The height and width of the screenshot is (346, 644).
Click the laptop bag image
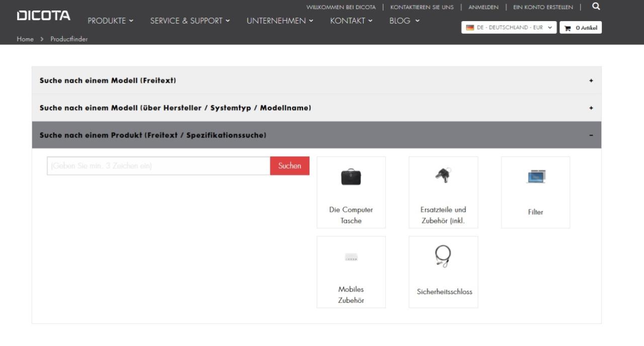tap(351, 177)
